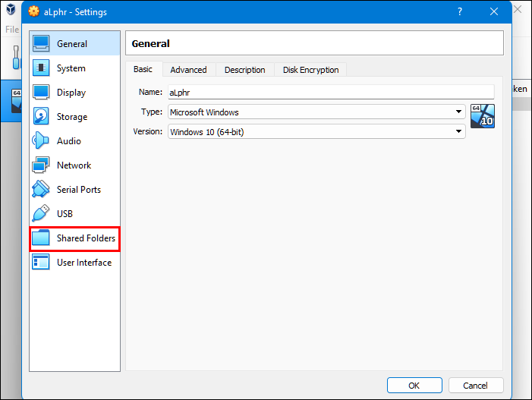Switch to the Advanced tab

188,70
